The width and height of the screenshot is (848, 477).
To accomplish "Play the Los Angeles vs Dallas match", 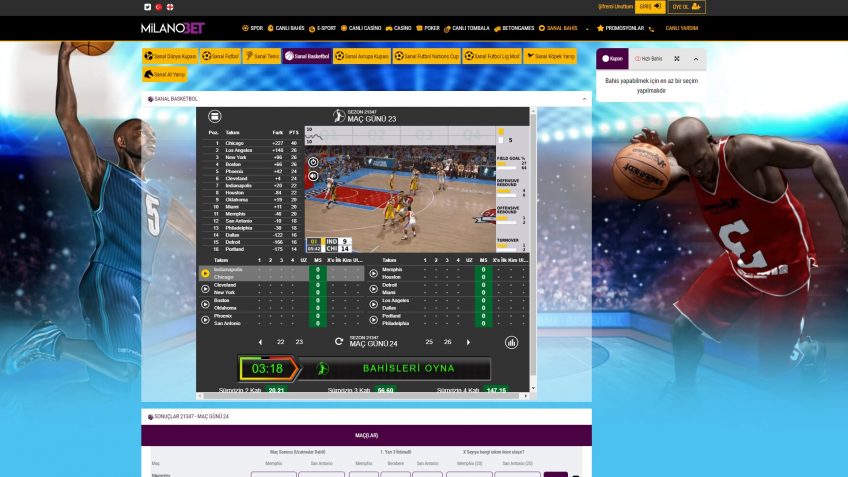I will click(x=374, y=304).
